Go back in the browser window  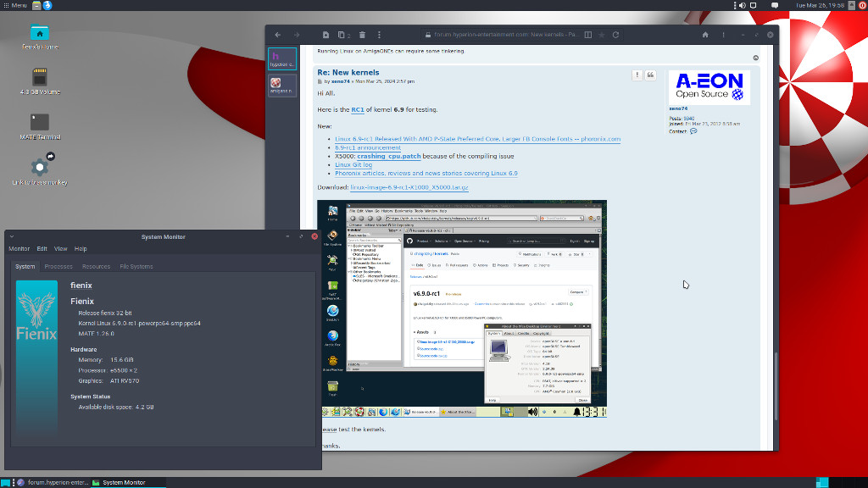click(x=278, y=35)
